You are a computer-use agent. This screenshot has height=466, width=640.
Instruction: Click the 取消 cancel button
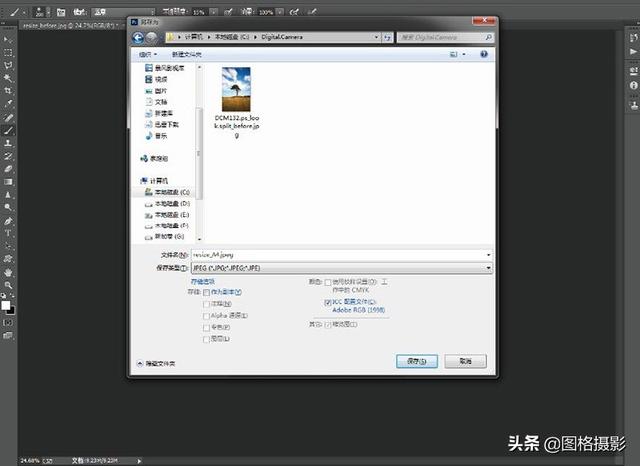click(465, 361)
